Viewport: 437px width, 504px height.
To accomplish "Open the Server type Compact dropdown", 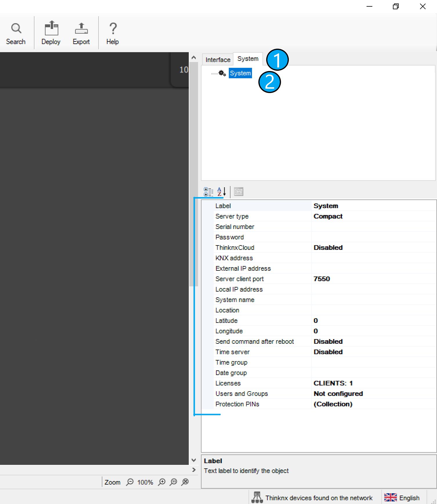I will point(373,216).
